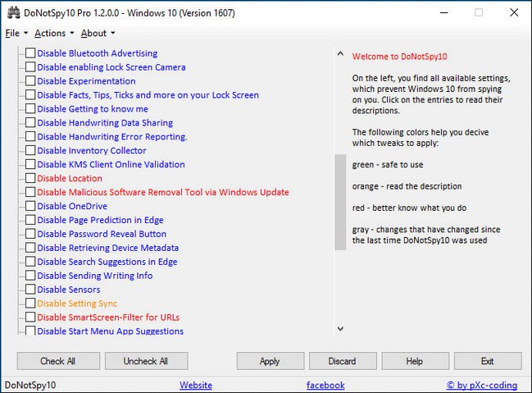532x393 pixels.
Task: Select the Disable Bluetooth Advertising entry text
Action: (x=97, y=53)
